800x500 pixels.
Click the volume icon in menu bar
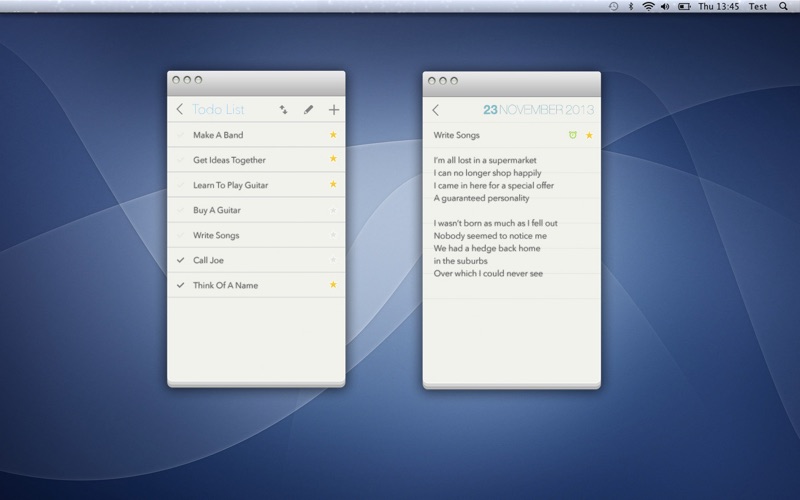pos(665,6)
